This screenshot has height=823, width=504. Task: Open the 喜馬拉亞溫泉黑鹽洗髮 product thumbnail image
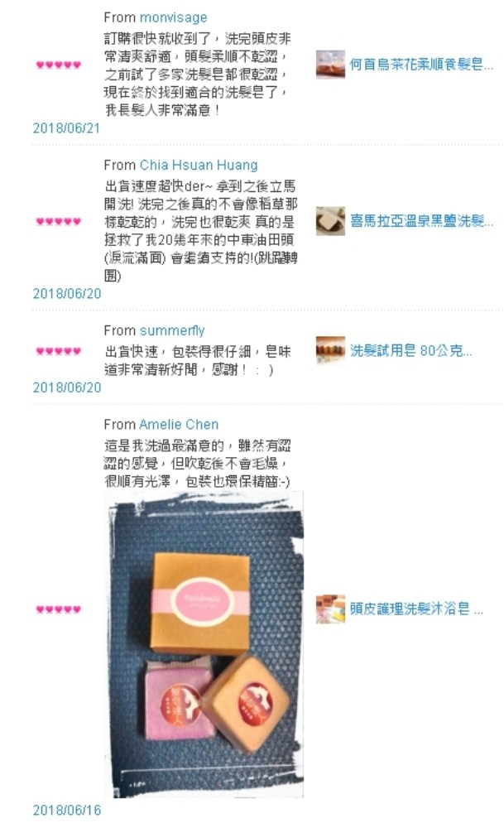coord(330,221)
